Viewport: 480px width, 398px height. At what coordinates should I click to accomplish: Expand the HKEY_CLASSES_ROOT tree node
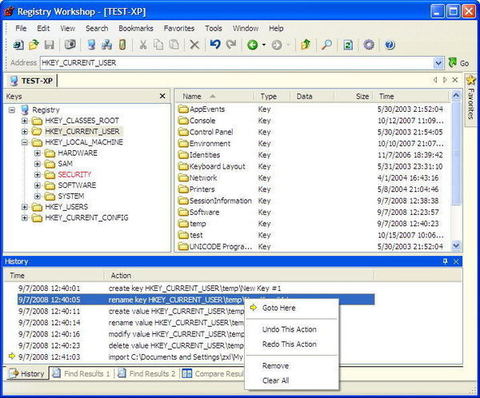[x=25, y=120]
